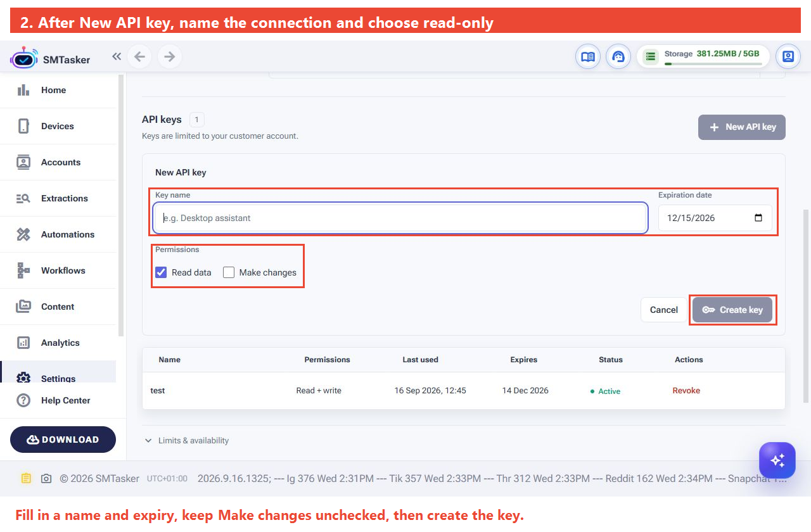Click the © 2026 SMTasker footer text
811x532 pixels.
[x=99, y=479]
